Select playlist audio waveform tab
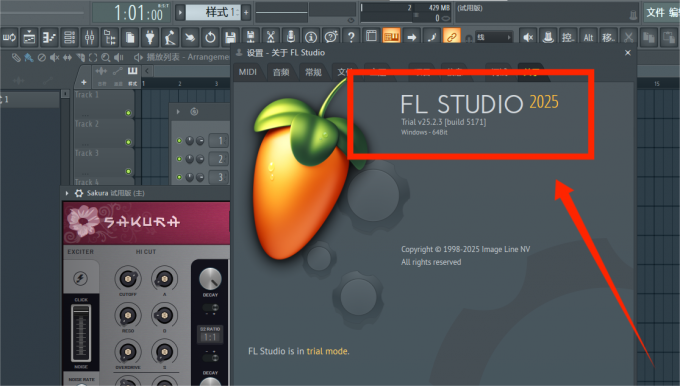Screen dimensions: 680x386 click(102, 76)
